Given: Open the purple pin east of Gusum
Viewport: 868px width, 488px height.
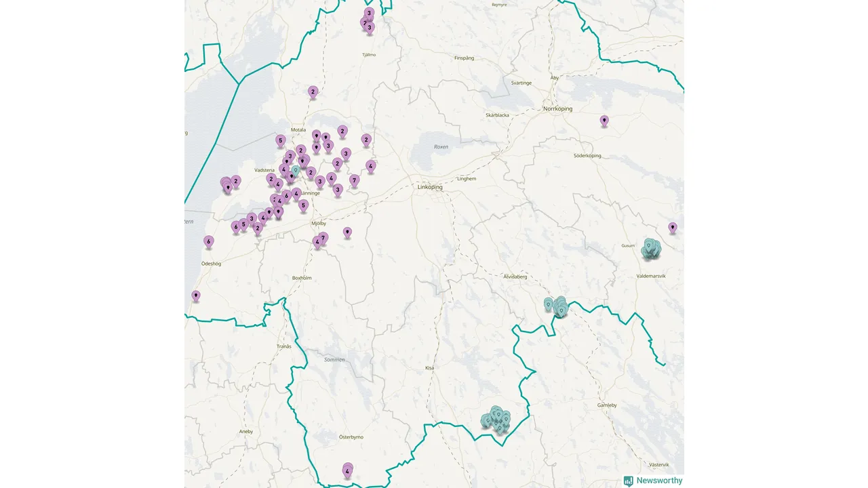Looking at the screenshot, I should [x=673, y=228].
